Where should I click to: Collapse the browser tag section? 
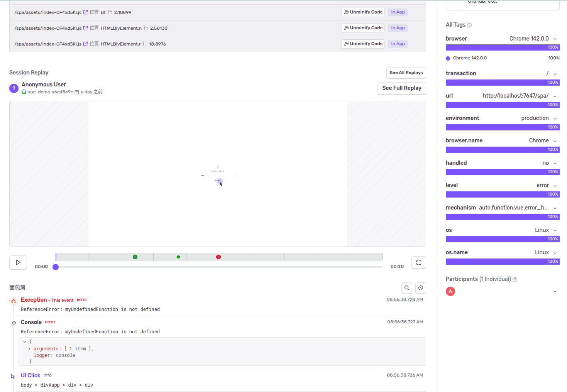coord(555,39)
